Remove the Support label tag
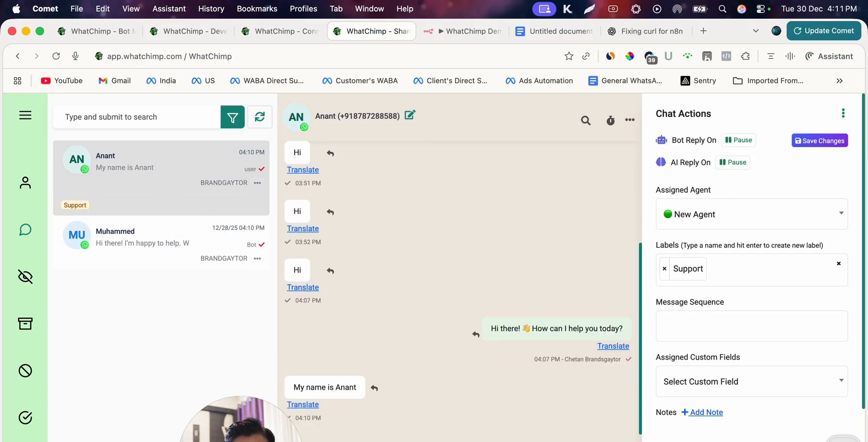868x442 pixels. click(x=665, y=269)
